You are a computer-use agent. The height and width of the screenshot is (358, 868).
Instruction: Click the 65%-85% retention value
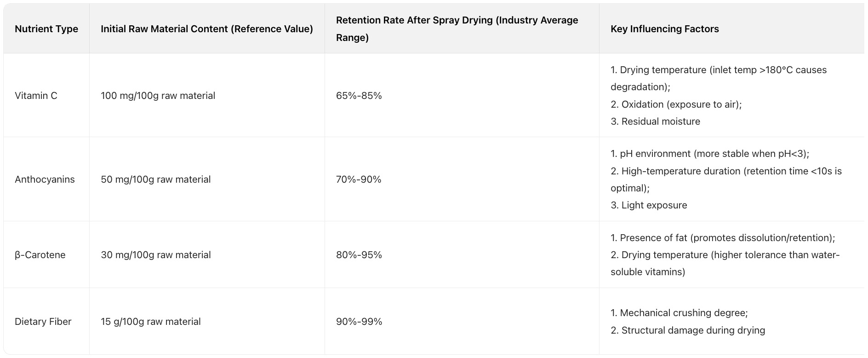359,96
